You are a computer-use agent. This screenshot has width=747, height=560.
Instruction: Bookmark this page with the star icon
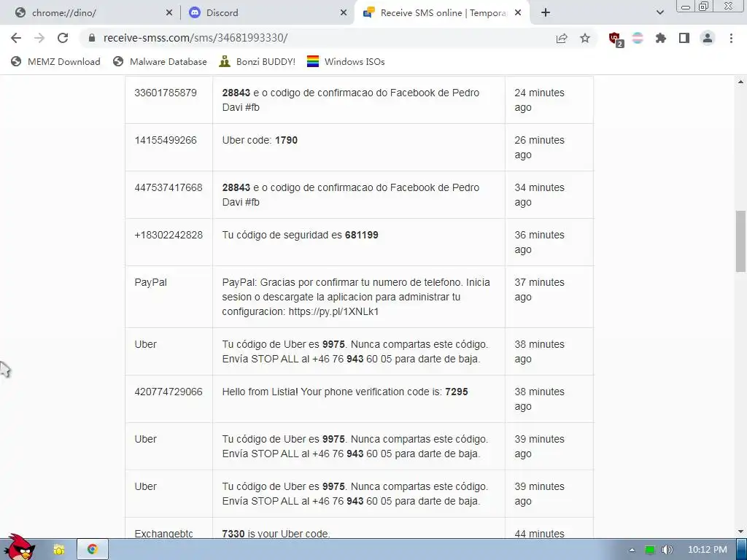point(585,38)
